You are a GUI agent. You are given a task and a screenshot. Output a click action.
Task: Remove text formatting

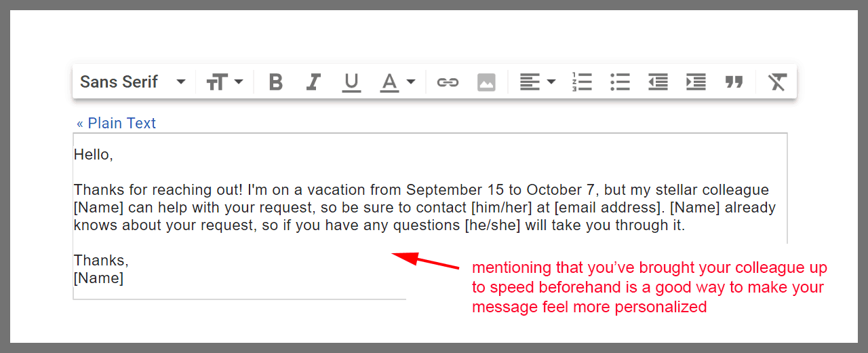(x=777, y=82)
